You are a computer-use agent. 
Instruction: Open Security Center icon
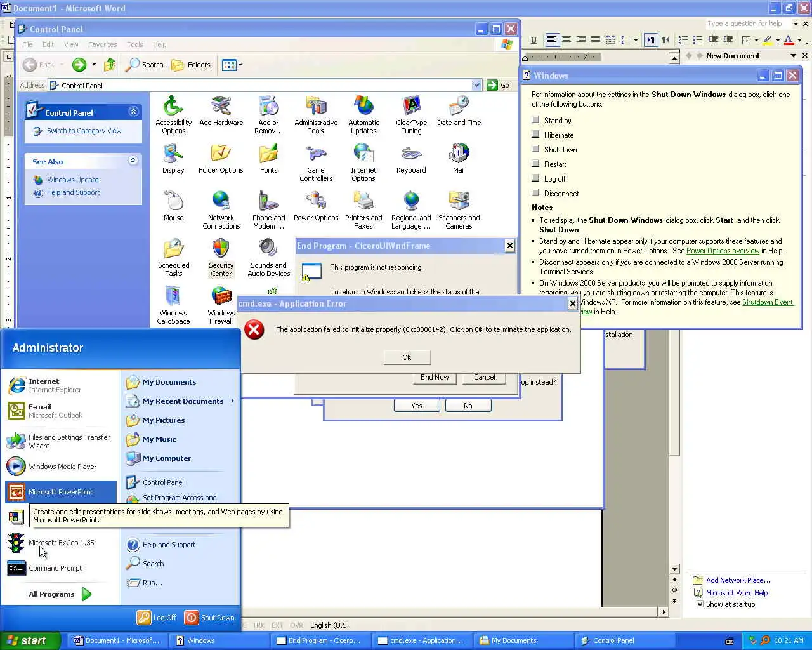[x=221, y=258]
